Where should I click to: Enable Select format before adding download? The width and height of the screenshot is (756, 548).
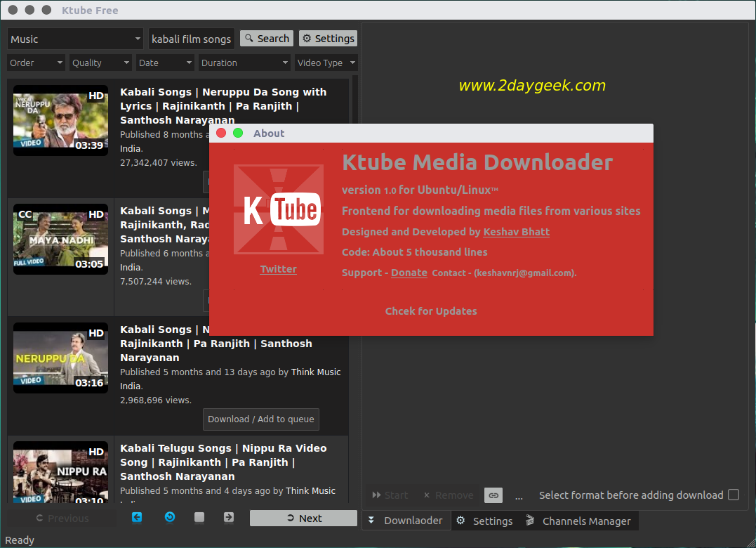(x=734, y=495)
